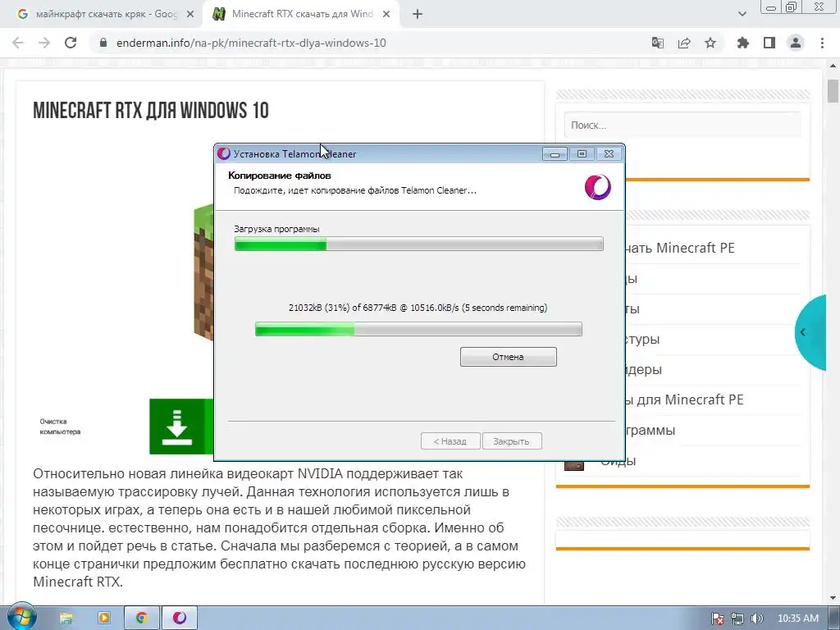Click the page vertical scrollbar thumb

tap(833, 91)
